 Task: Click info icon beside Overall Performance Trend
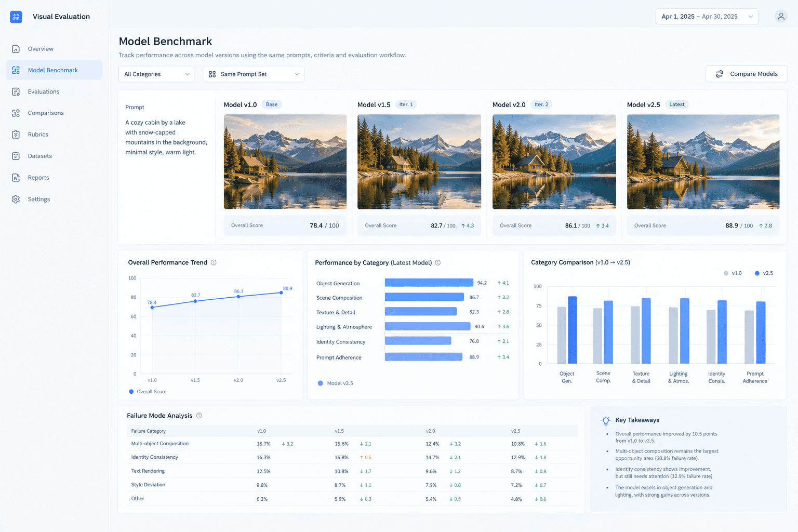[214, 262]
